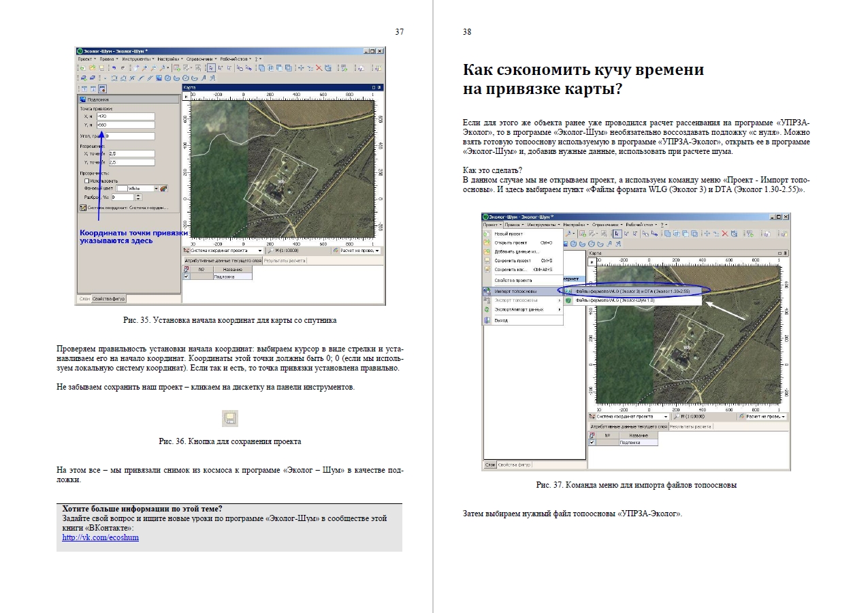
Task: Select the highlighted arrow pointer tool in Fig. 37 toolbar
Action: tap(617, 234)
